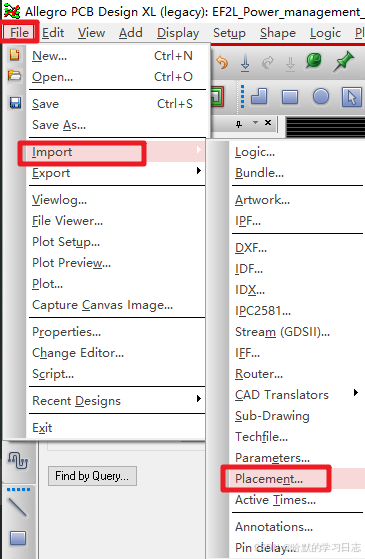Expand the Recent Designs submenu
Screen dimensions: 365x559
[117, 401]
